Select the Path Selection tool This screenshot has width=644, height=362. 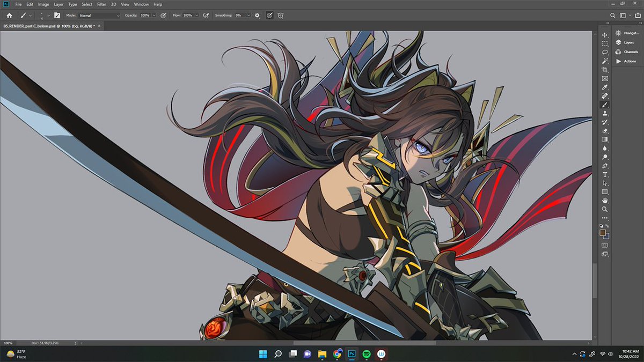point(605,183)
